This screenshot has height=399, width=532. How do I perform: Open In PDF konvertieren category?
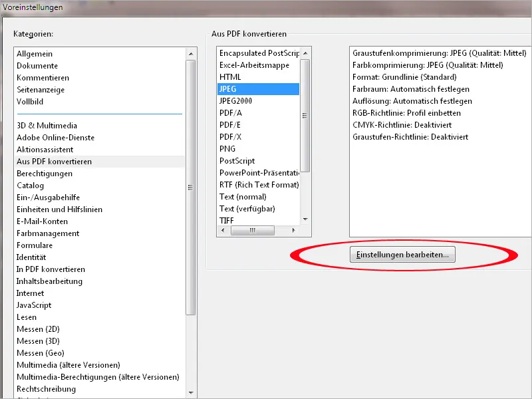(x=51, y=269)
